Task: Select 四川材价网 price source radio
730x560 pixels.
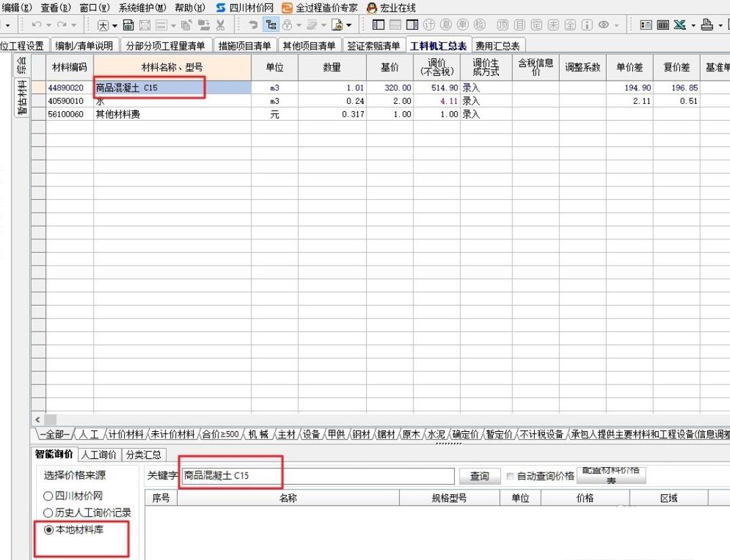Action: coord(48,496)
